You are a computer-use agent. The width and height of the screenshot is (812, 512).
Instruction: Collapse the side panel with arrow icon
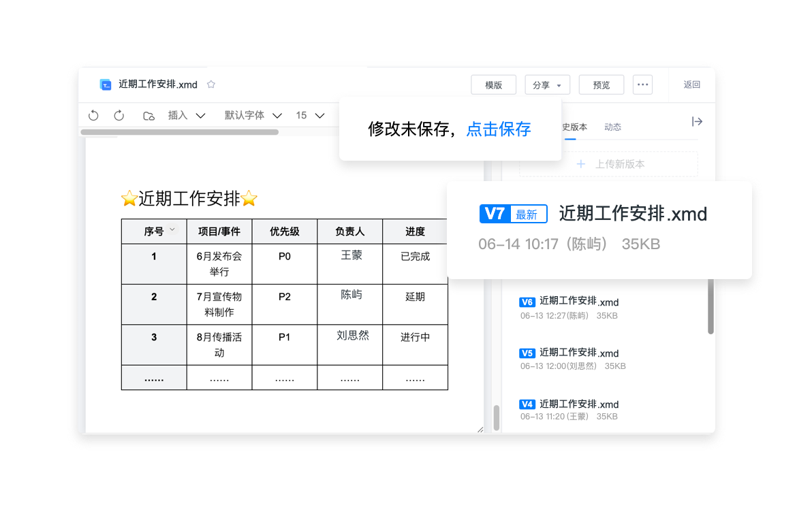(x=697, y=122)
